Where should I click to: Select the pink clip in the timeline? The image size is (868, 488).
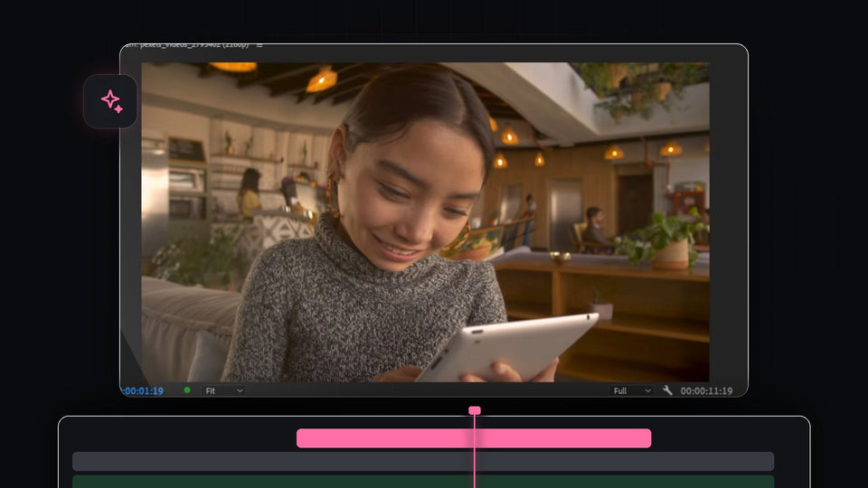[x=474, y=438]
